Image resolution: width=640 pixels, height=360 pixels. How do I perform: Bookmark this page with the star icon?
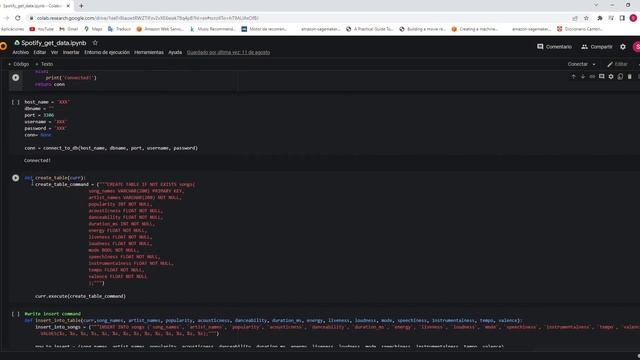[587, 18]
